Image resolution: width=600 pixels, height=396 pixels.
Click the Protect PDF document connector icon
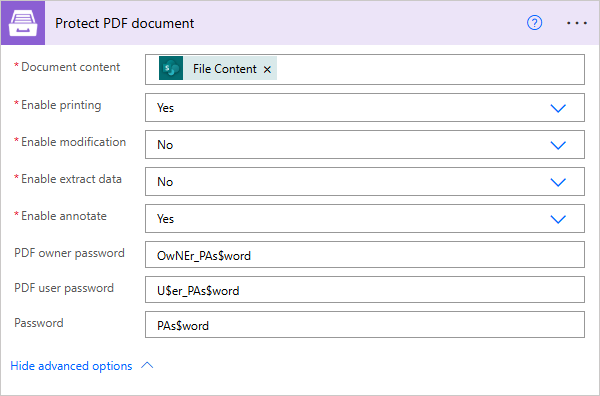(23, 23)
